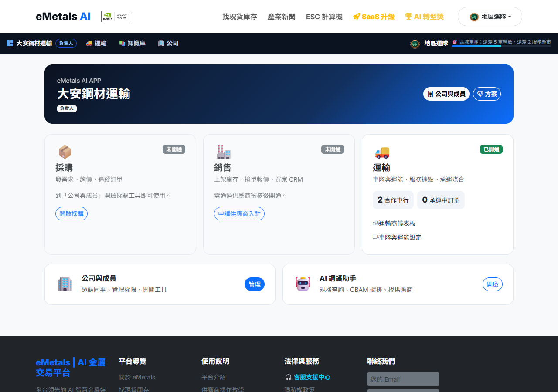The width and height of the screenshot is (558, 392).
Task: Open ESG 計算機 navigation item
Action: coord(324,17)
